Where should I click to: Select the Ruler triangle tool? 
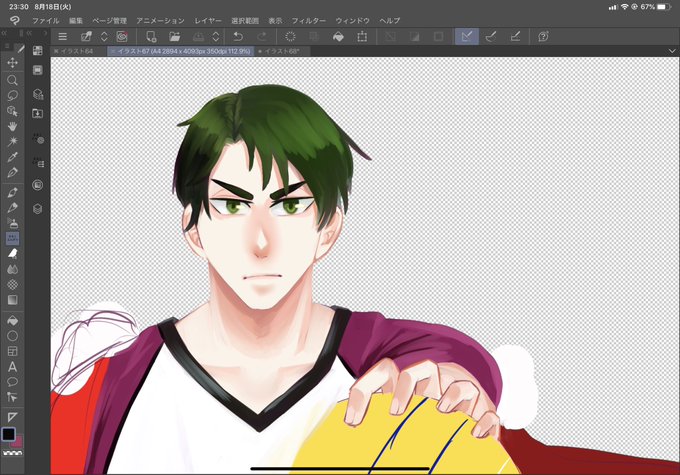[12, 417]
